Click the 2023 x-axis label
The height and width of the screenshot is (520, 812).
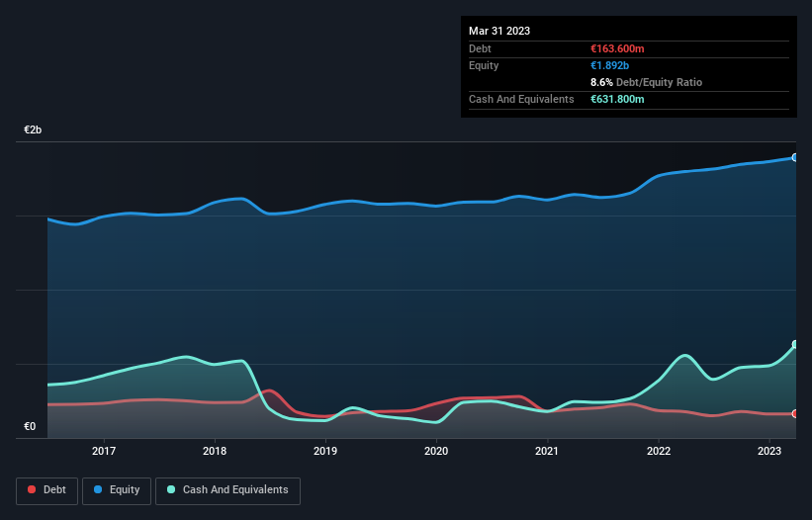coord(768,452)
